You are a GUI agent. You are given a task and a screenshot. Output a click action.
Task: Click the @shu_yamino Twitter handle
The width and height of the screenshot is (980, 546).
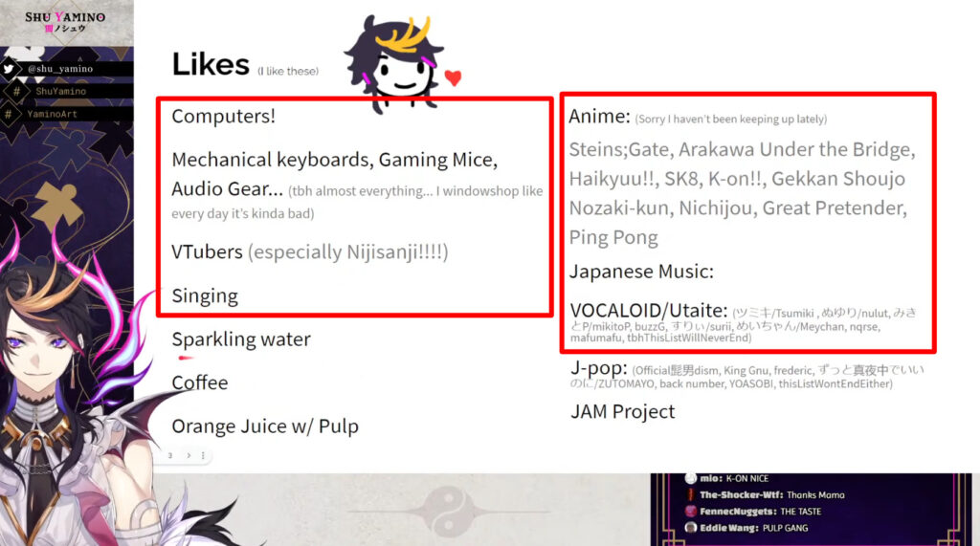pos(60,69)
